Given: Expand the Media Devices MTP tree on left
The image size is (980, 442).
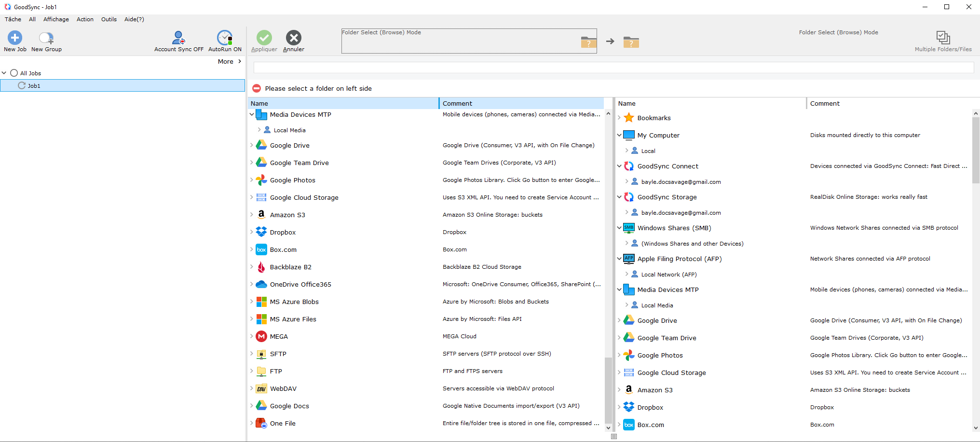Looking at the screenshot, I should click(x=252, y=114).
